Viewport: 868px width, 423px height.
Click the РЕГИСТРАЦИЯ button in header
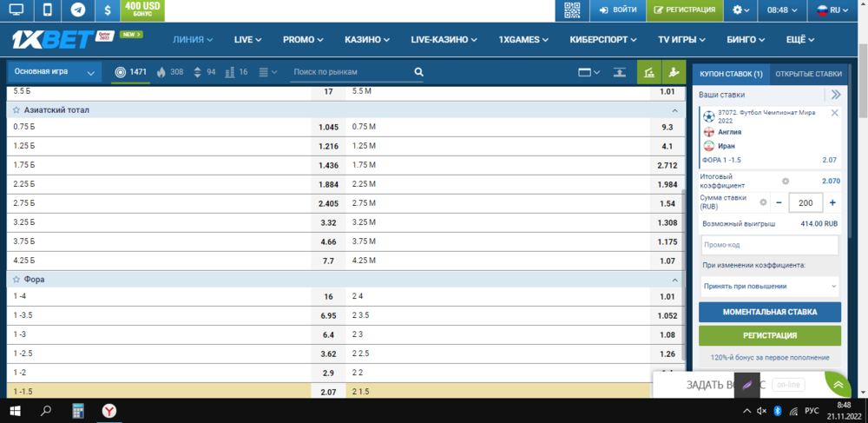pos(685,10)
